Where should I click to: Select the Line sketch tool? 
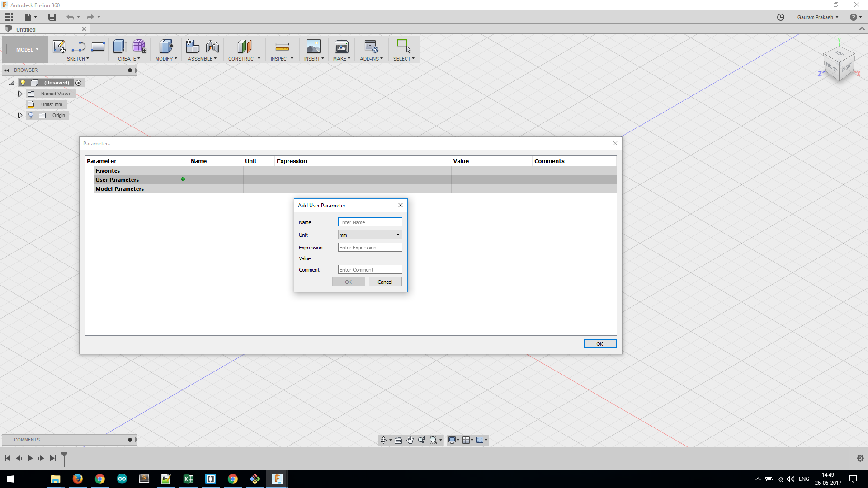point(79,46)
